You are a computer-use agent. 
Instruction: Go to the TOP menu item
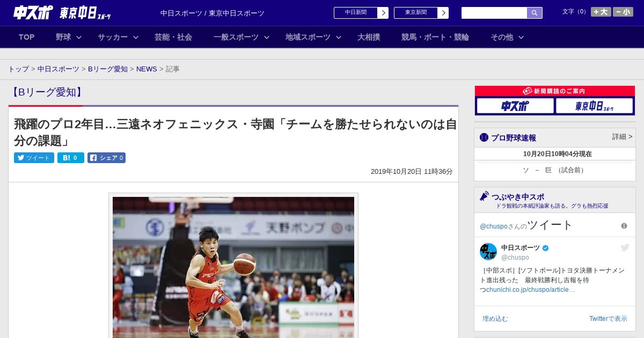26,37
